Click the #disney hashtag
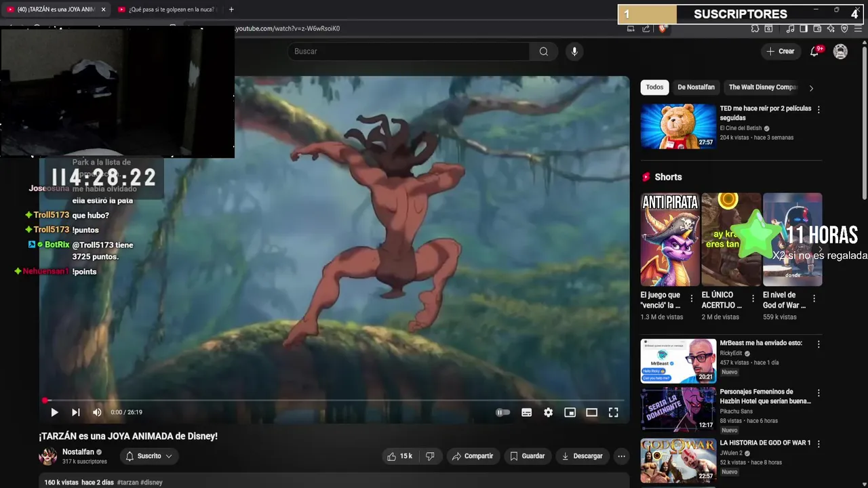 tap(151, 483)
